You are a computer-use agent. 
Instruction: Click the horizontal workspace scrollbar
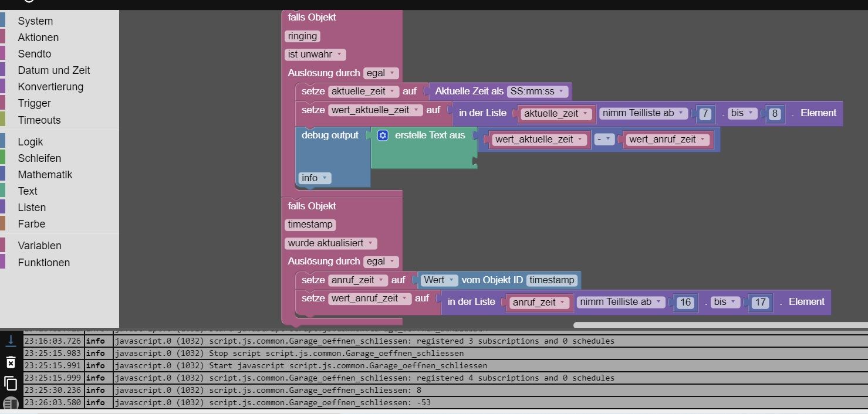click(720, 325)
